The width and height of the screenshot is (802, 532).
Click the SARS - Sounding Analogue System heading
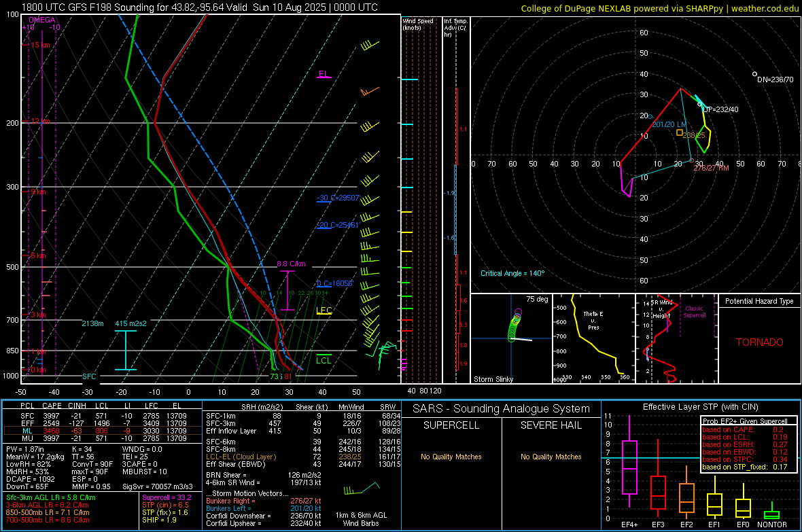(502, 409)
